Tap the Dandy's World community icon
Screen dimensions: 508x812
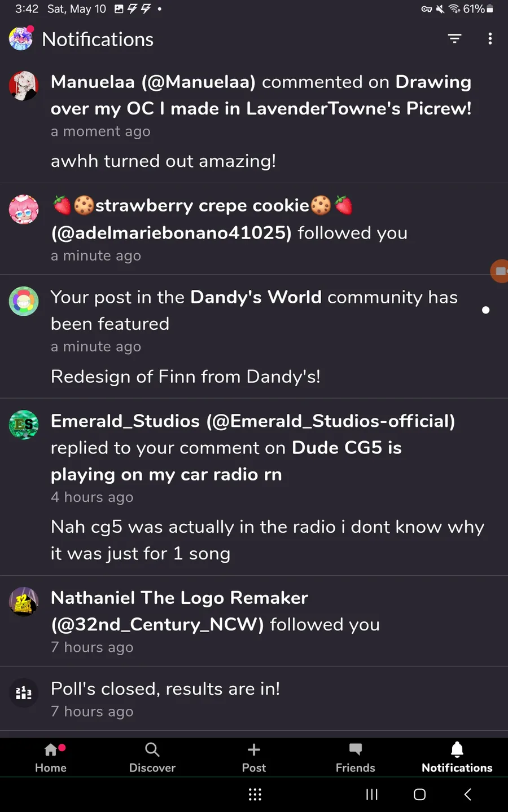click(24, 301)
